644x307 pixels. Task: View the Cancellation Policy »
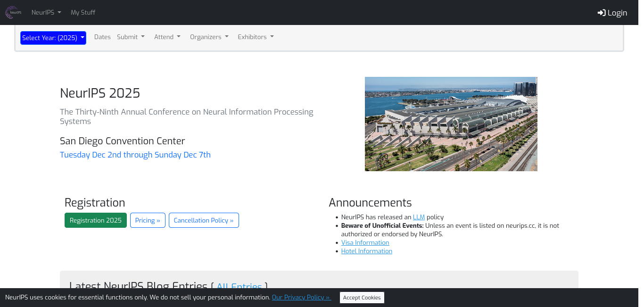204,220
